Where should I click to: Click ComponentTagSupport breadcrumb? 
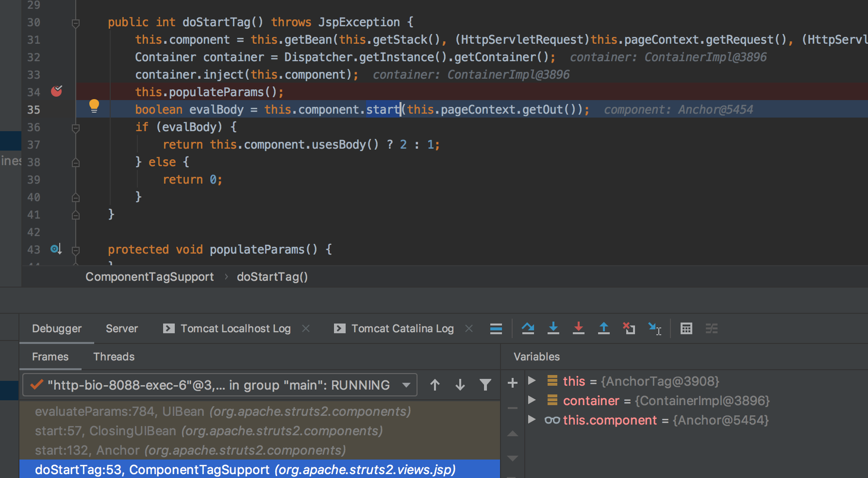click(x=150, y=277)
